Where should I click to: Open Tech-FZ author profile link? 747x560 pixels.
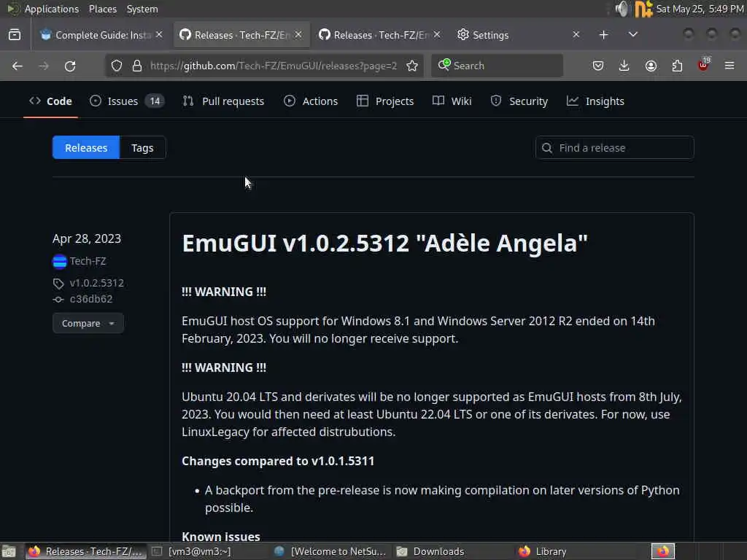pos(88,261)
